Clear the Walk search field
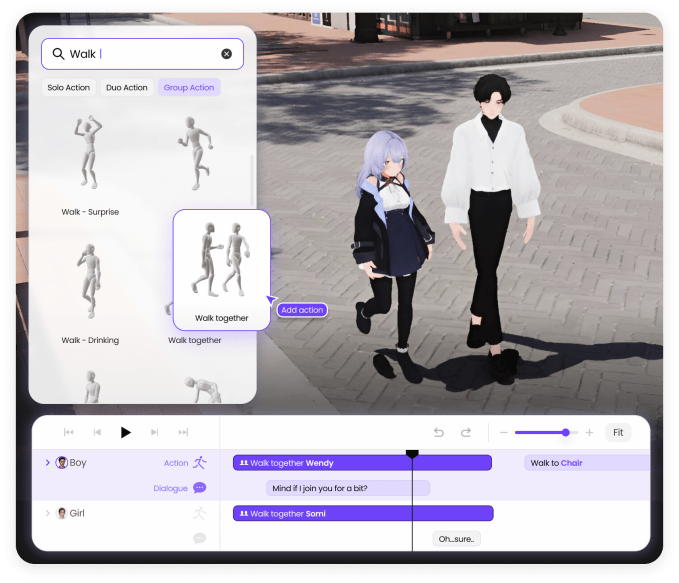The height and width of the screenshot is (583, 679). click(226, 54)
